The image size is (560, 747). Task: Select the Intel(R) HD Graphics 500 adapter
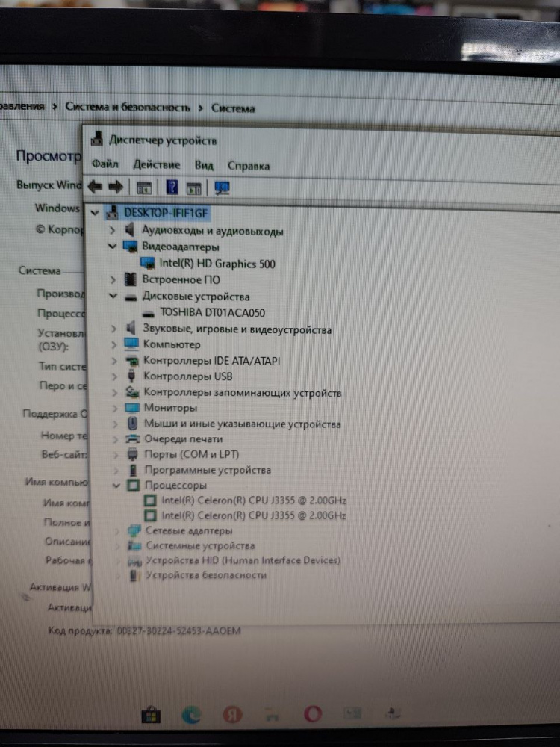[x=217, y=263]
